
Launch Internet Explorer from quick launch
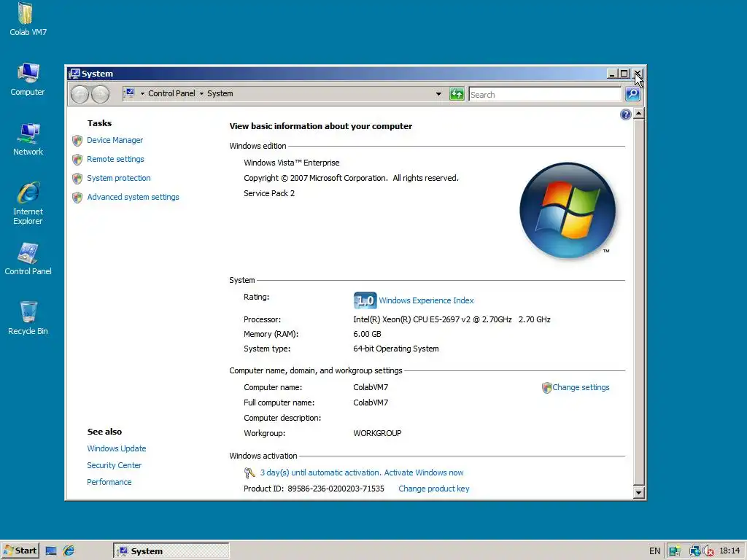[69, 551]
